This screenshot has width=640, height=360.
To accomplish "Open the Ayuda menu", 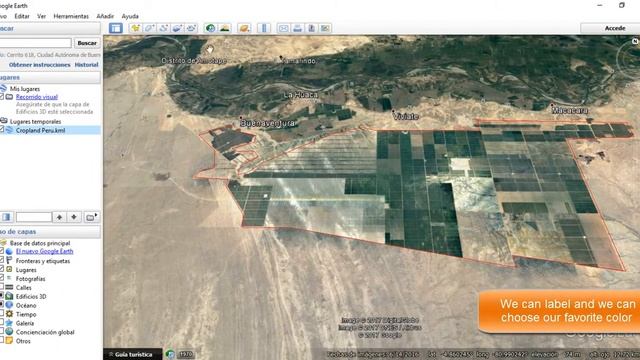I will click(x=130, y=16).
